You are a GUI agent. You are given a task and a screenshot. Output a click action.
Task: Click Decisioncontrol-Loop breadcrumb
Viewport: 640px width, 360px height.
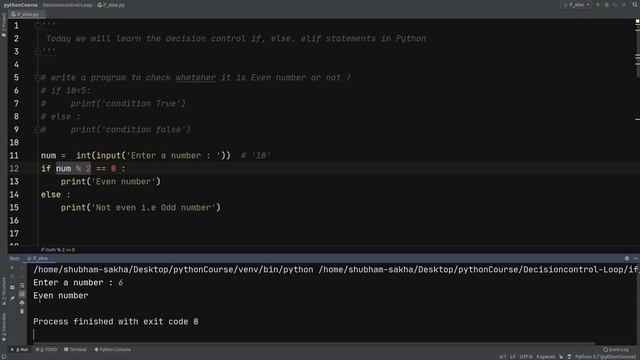coord(67,5)
